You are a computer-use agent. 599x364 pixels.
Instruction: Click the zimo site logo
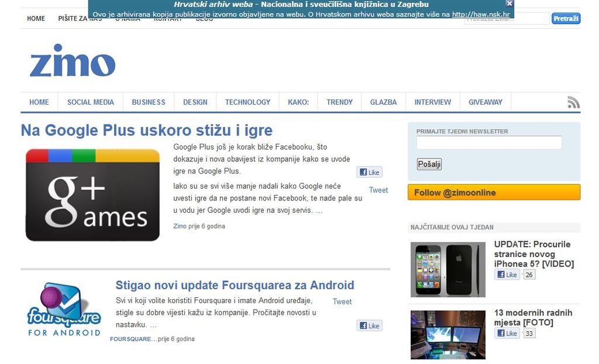73,61
